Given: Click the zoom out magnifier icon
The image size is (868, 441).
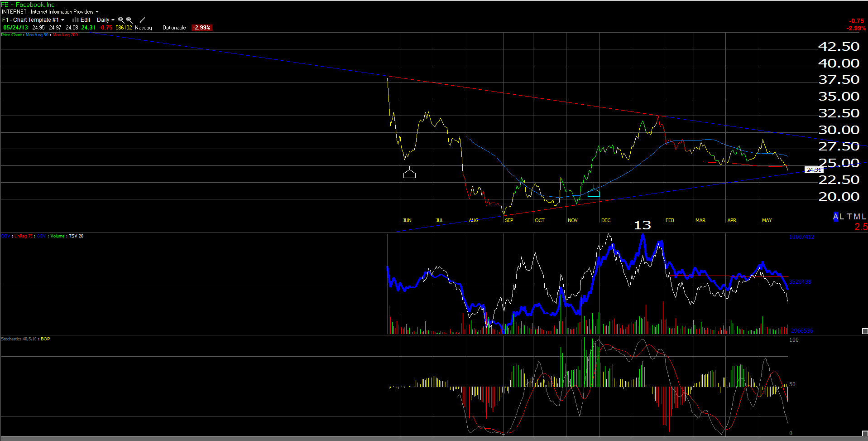Looking at the screenshot, I should [x=129, y=20].
